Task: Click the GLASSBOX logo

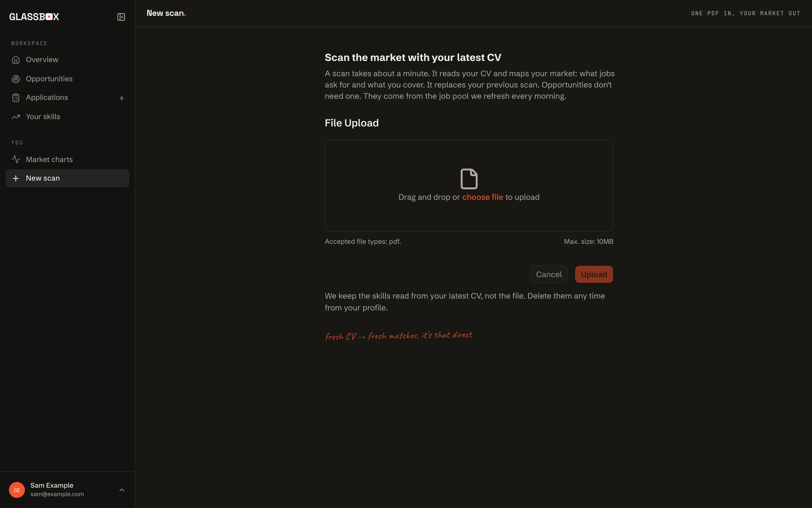Action: tap(34, 17)
